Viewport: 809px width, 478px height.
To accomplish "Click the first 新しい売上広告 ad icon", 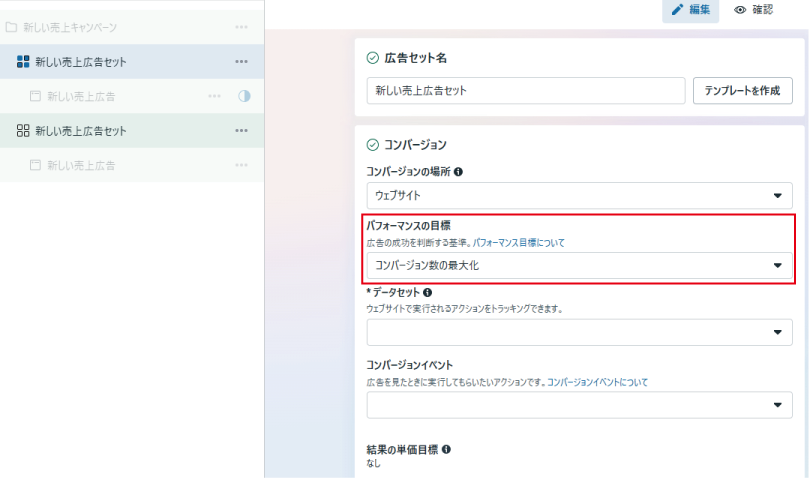I will pos(36,96).
